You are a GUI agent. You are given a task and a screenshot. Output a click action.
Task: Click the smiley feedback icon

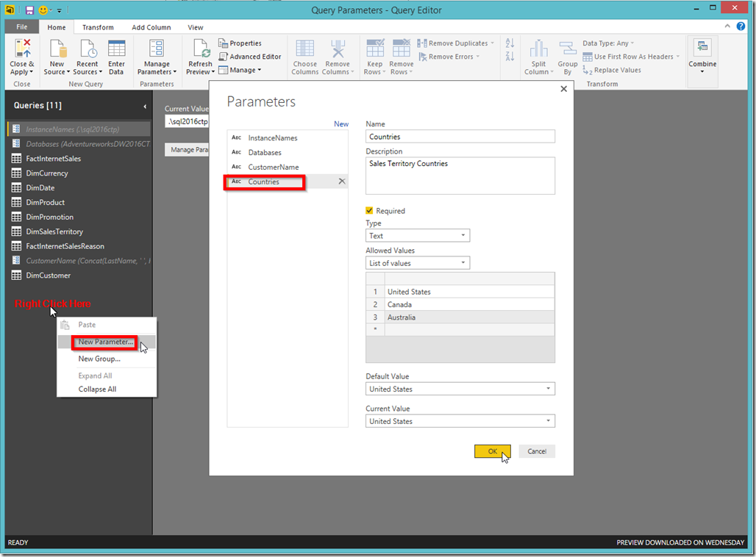point(43,10)
